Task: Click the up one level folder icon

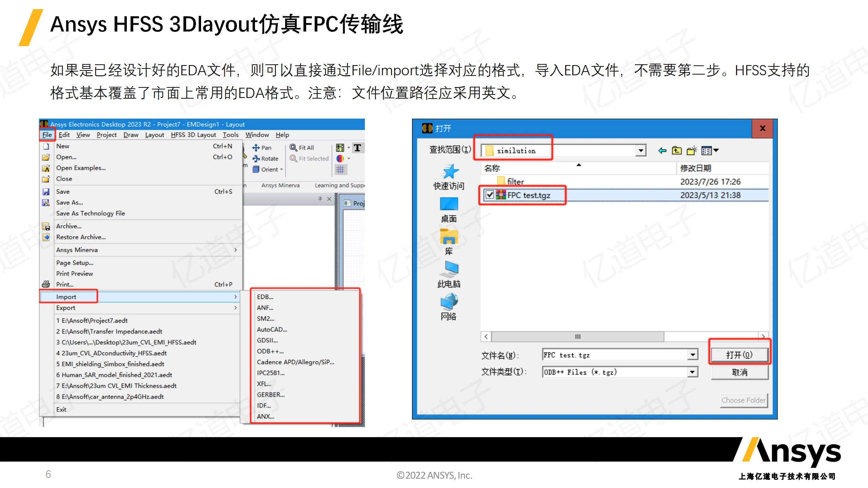Action: pos(677,150)
